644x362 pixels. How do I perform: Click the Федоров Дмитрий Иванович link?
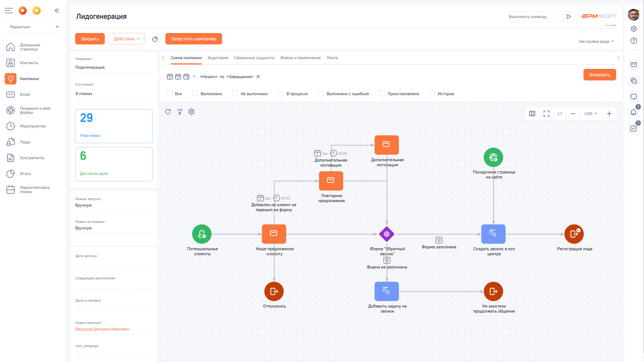pos(102,329)
